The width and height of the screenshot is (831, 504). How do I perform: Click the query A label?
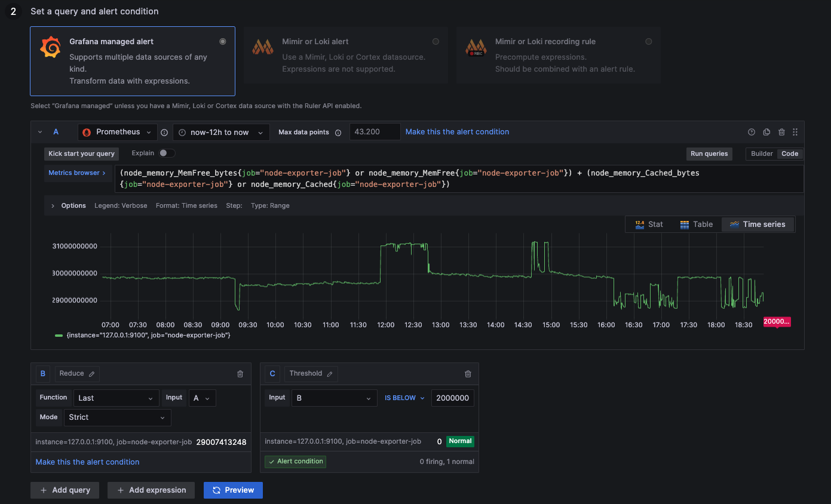[x=56, y=132]
